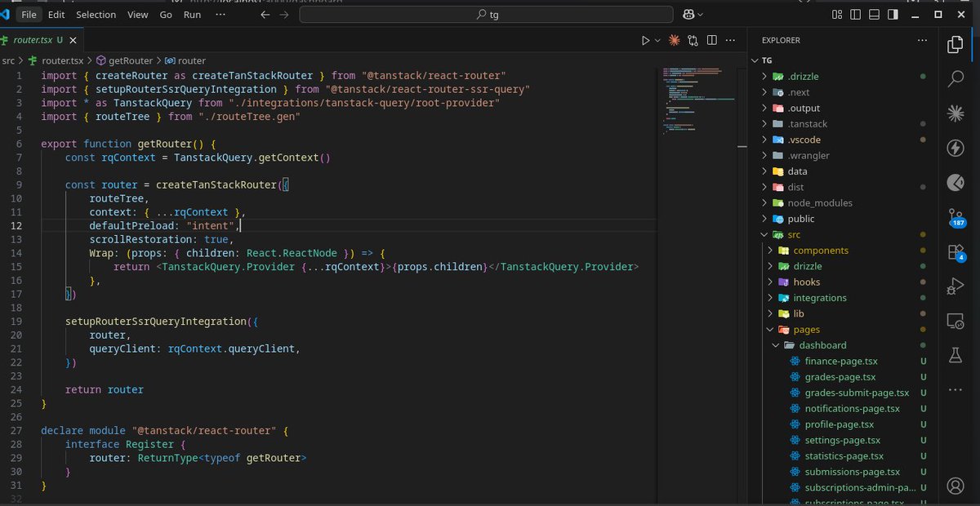Show more menu items ellipsis
980x506 pixels.
tap(220, 15)
